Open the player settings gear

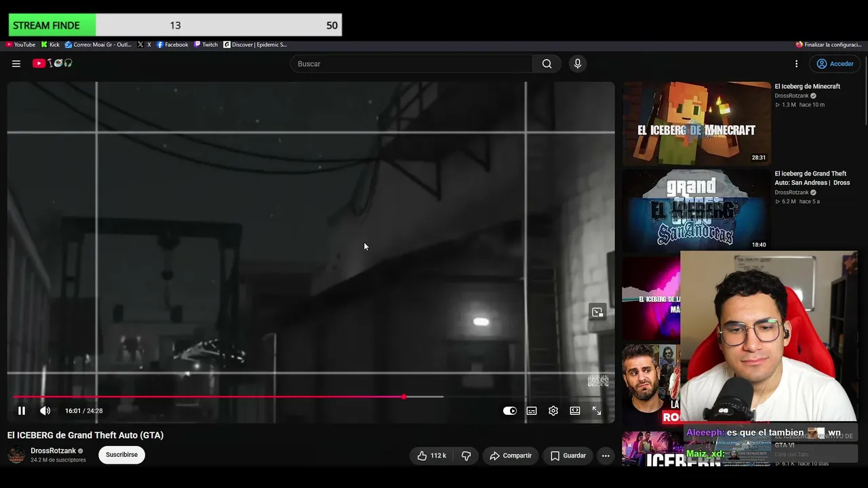click(553, 411)
